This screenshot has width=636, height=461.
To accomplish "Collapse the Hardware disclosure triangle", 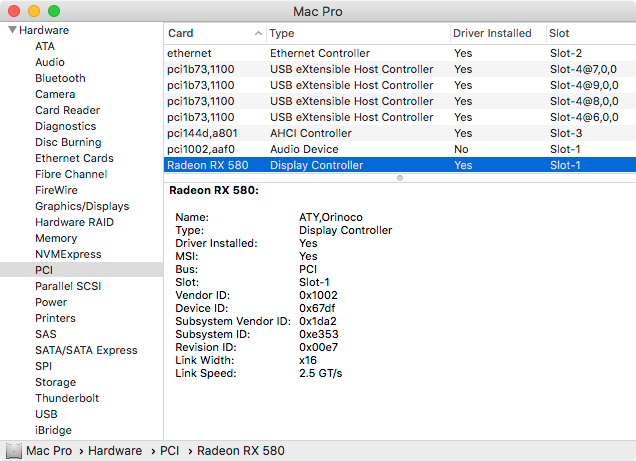I will (x=13, y=30).
